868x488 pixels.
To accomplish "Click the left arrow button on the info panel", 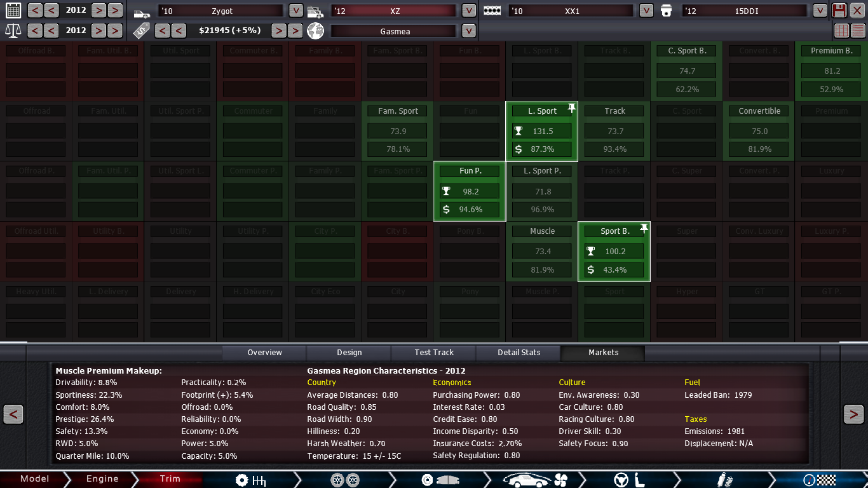I will click(x=13, y=414).
